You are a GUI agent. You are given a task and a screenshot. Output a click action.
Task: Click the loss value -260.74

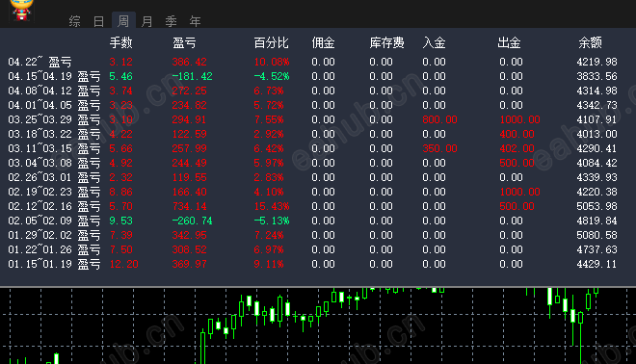click(193, 221)
